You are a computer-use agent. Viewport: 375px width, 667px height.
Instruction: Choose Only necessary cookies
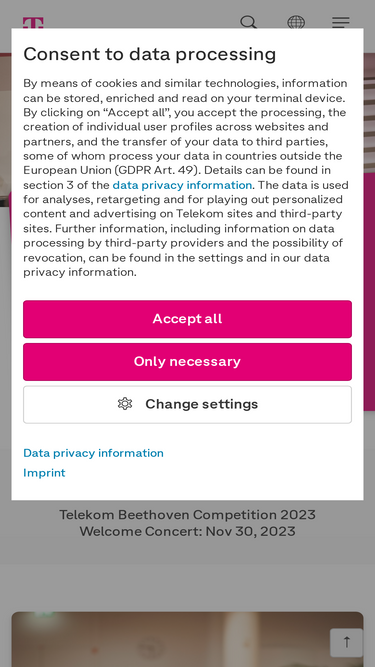pos(188,362)
